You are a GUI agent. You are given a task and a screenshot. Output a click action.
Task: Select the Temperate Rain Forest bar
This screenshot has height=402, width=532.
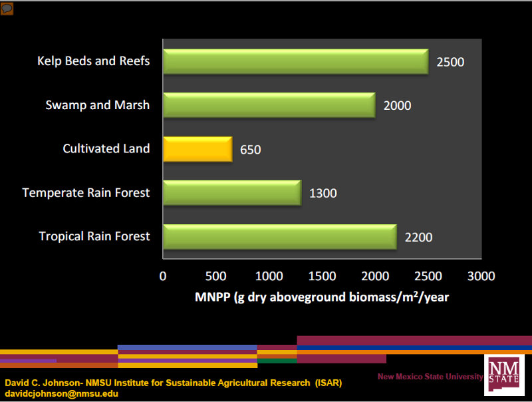pyautogui.click(x=231, y=193)
